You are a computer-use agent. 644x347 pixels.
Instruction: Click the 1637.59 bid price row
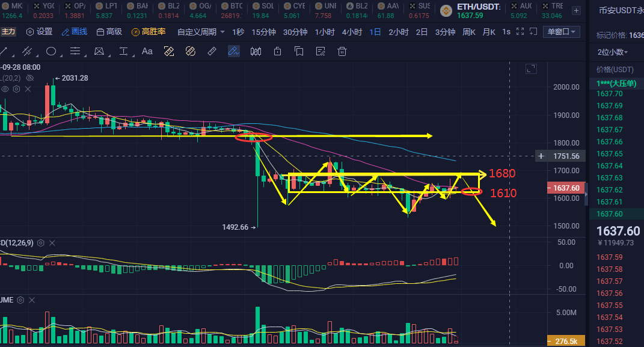pos(616,257)
